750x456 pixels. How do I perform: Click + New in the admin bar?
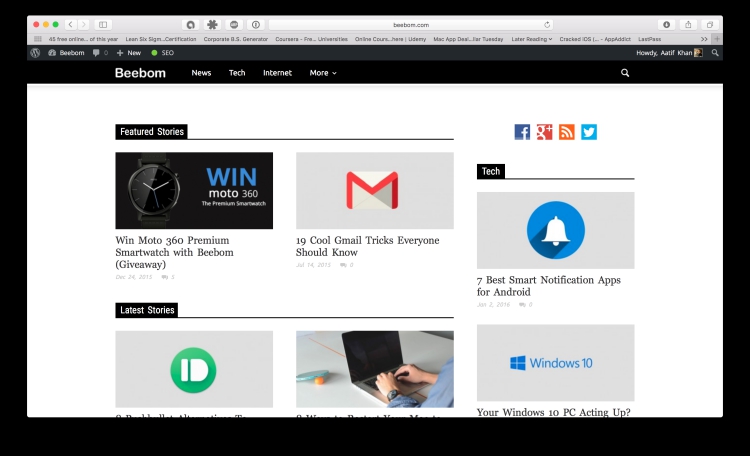[x=129, y=53]
